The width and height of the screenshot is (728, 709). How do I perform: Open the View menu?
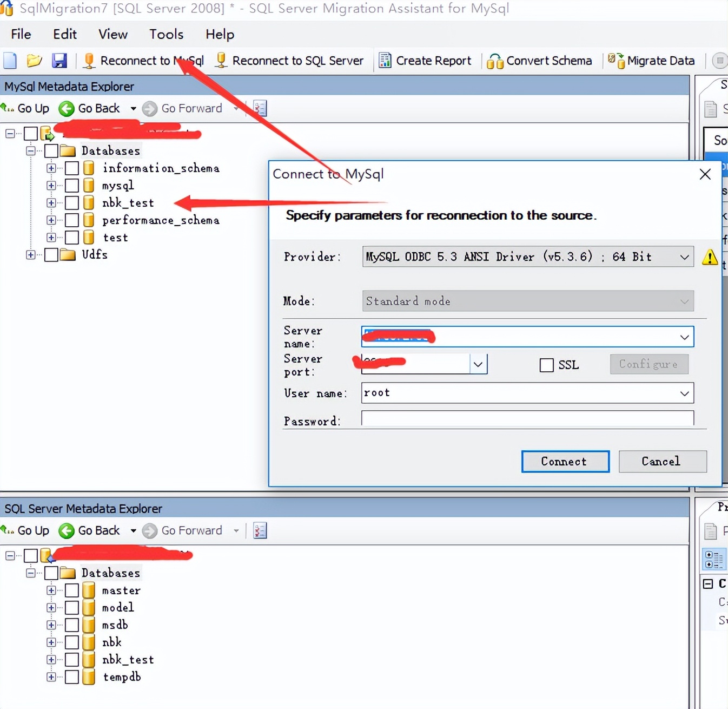[x=112, y=34]
